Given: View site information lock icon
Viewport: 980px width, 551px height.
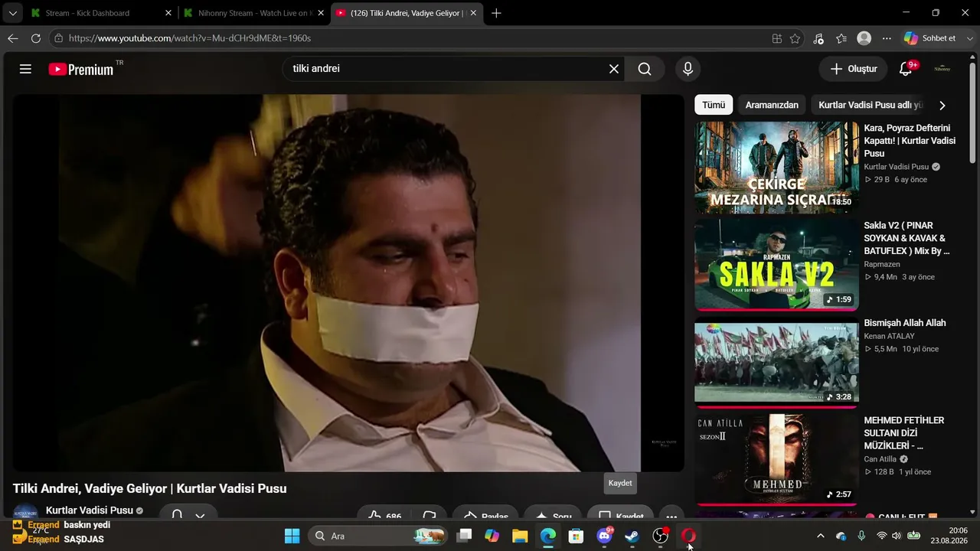Looking at the screenshot, I should (x=58, y=38).
